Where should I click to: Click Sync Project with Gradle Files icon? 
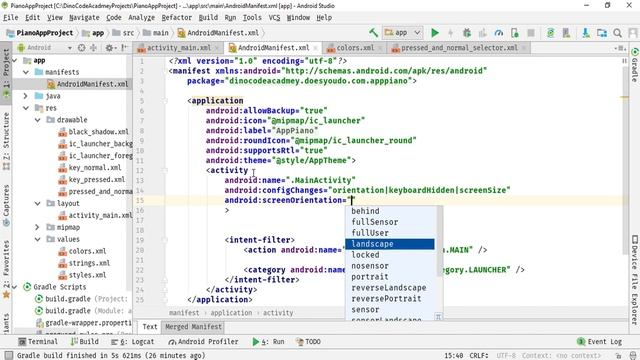coord(550,33)
